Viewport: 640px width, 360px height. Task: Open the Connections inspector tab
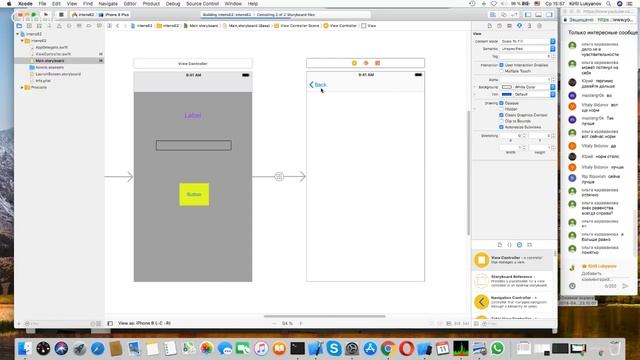click(x=539, y=26)
